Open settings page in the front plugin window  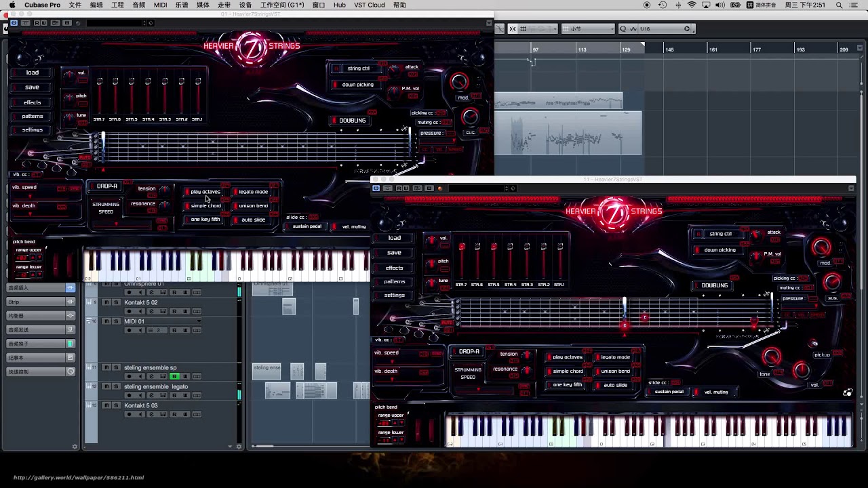394,296
